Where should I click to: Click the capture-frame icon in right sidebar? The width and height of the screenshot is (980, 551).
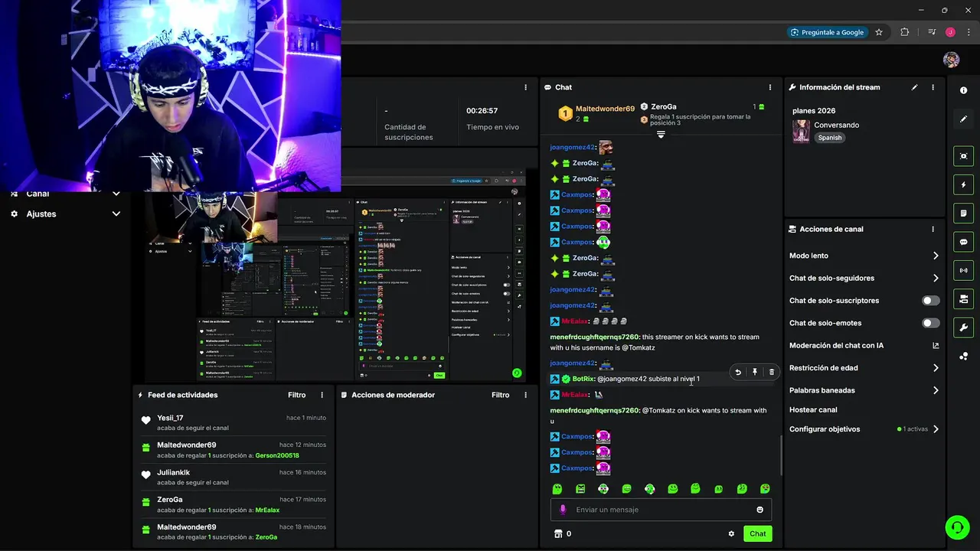tap(963, 156)
